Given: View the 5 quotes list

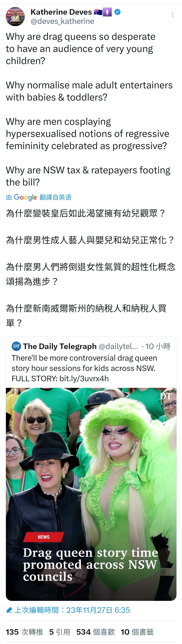Looking at the screenshot, I should coord(60,632).
